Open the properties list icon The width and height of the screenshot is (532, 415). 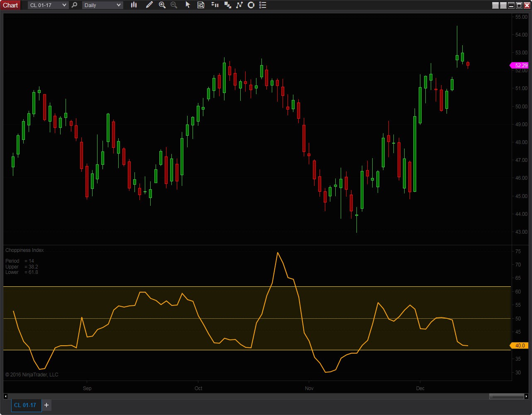pos(262,5)
